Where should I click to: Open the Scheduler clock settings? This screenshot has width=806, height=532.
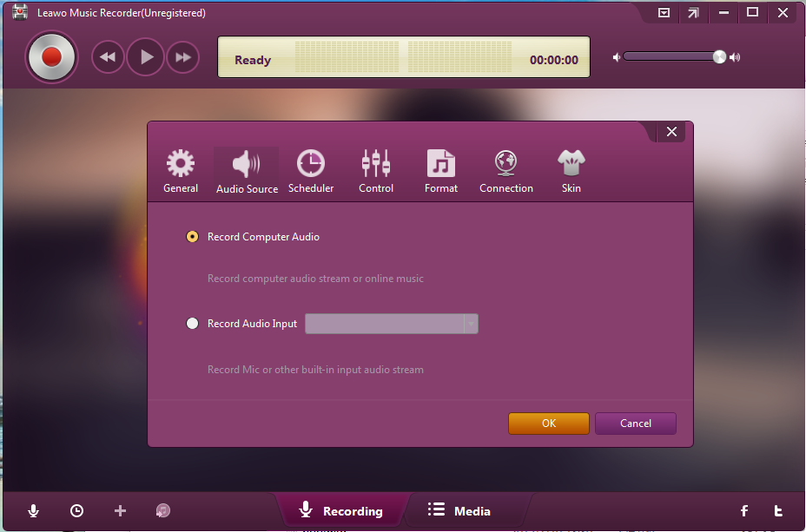tap(310, 170)
